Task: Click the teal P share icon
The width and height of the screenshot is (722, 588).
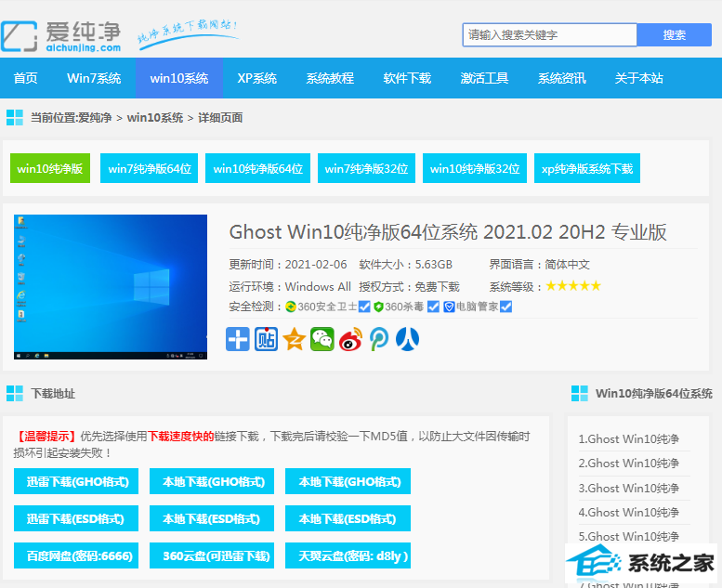Action: [x=379, y=339]
